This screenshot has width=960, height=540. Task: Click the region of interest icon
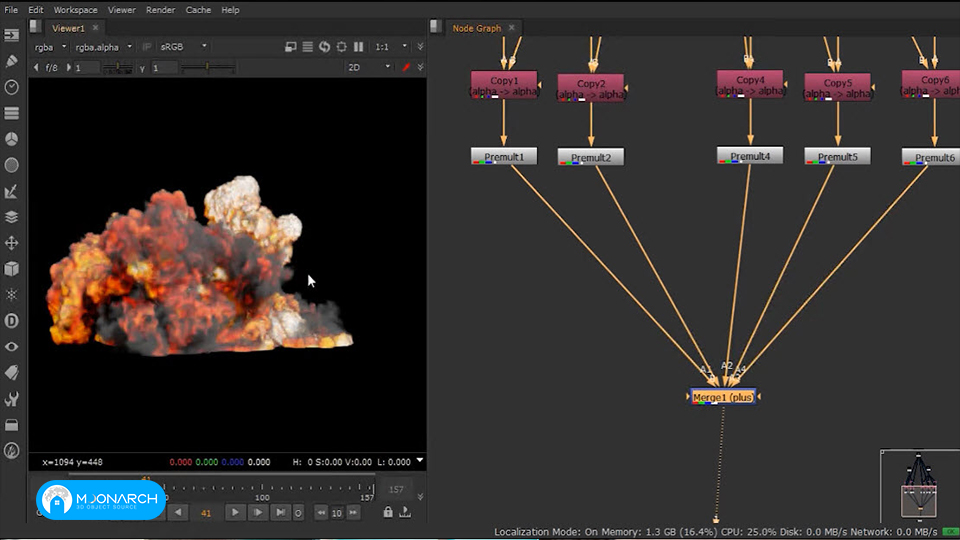coord(342,47)
